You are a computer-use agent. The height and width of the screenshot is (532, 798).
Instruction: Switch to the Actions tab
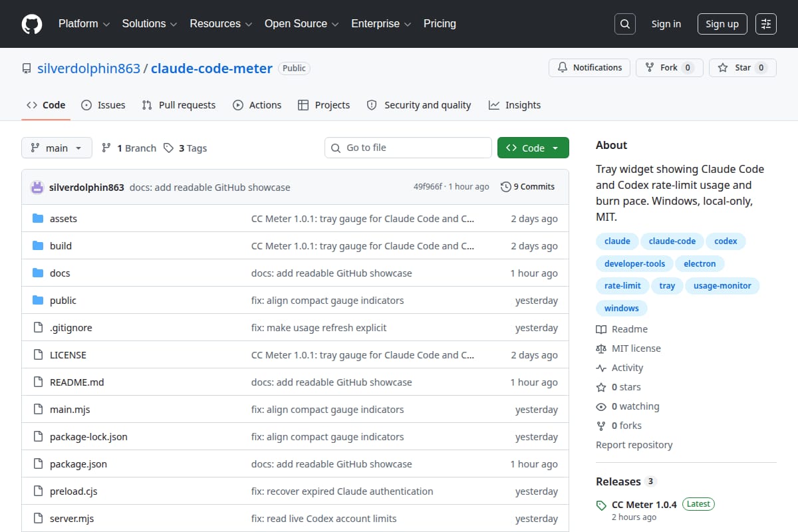257,105
